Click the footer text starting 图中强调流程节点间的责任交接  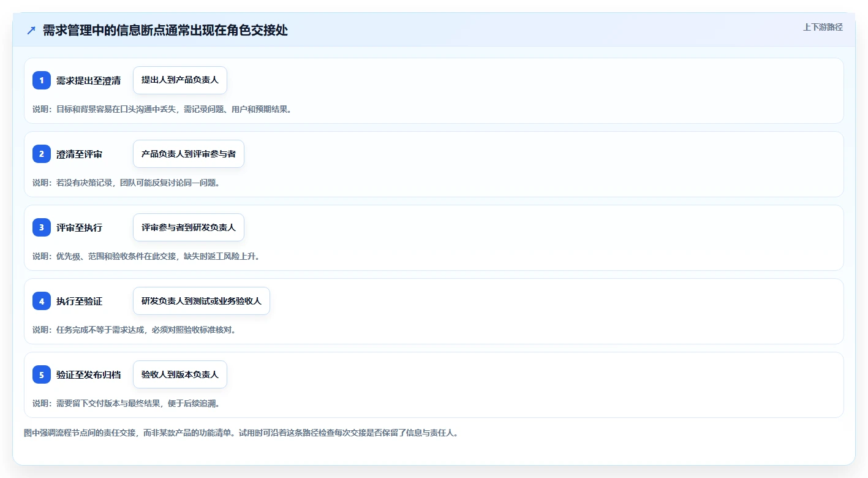tap(241, 433)
